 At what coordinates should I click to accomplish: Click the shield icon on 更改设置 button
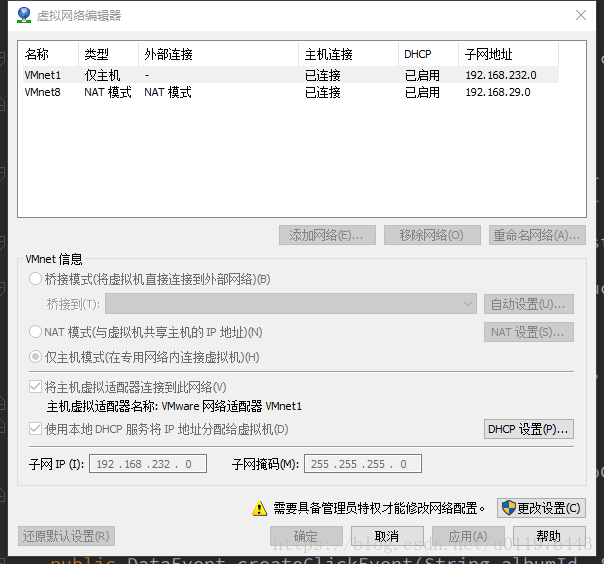pos(508,508)
